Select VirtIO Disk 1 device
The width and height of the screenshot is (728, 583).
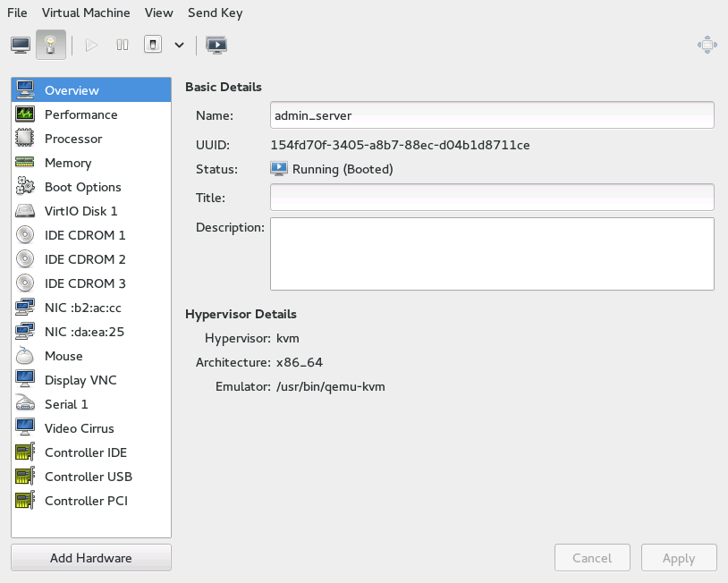[80, 211]
